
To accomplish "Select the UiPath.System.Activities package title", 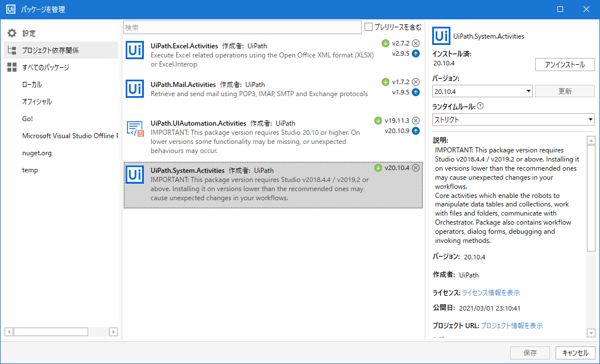I will (x=188, y=170).
